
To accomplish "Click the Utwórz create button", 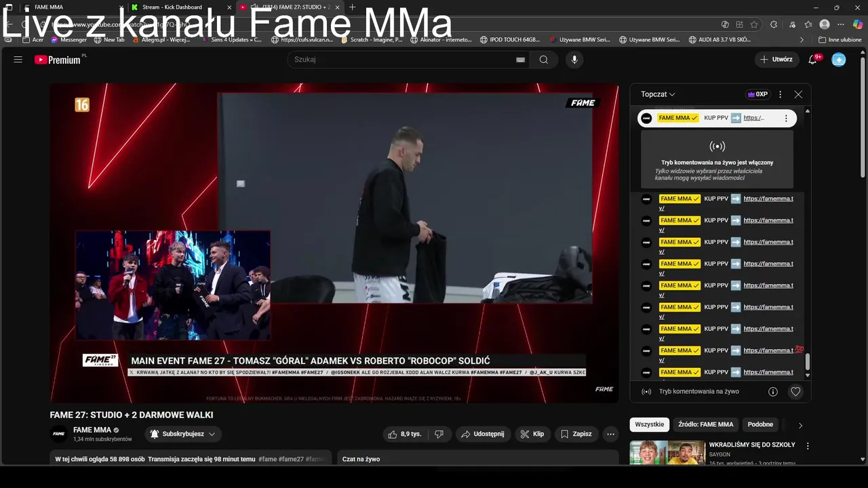I will point(776,60).
